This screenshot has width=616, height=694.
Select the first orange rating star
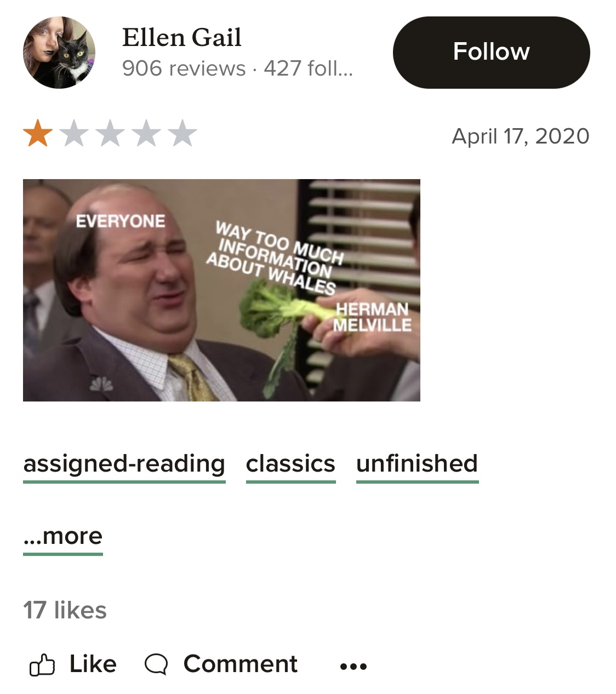pos(38,134)
